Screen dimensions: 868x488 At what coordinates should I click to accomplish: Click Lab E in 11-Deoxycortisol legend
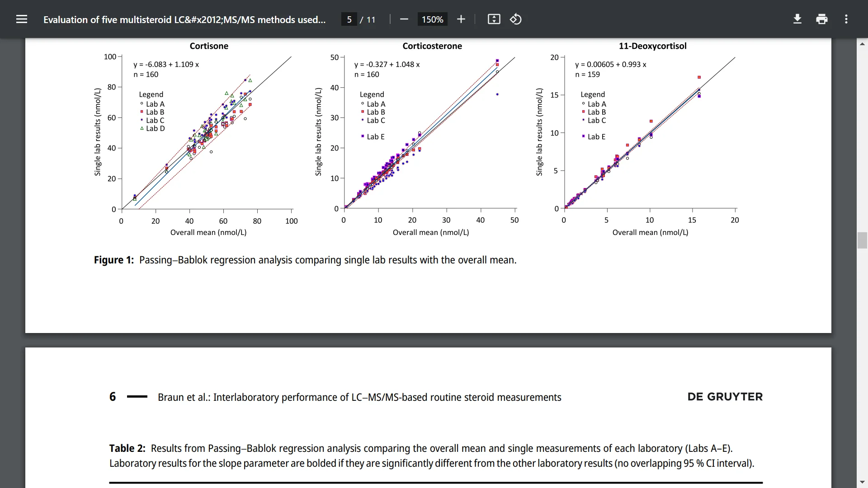click(594, 136)
